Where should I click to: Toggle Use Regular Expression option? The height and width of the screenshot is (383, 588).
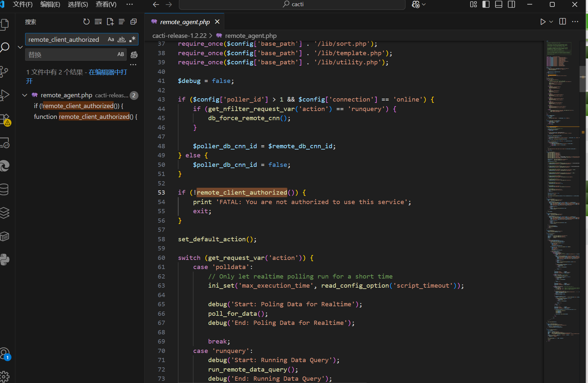coord(132,39)
